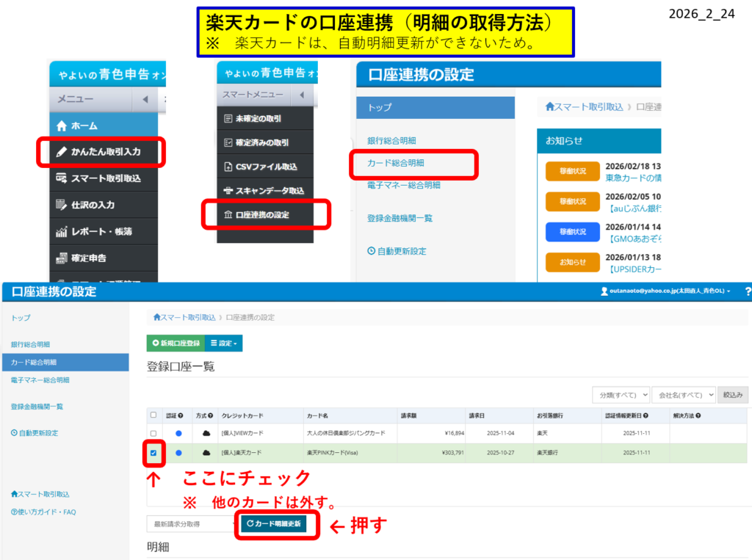Click the scanner icon for スキャンデータ取込
The height and width of the screenshot is (560, 752).
(x=228, y=191)
